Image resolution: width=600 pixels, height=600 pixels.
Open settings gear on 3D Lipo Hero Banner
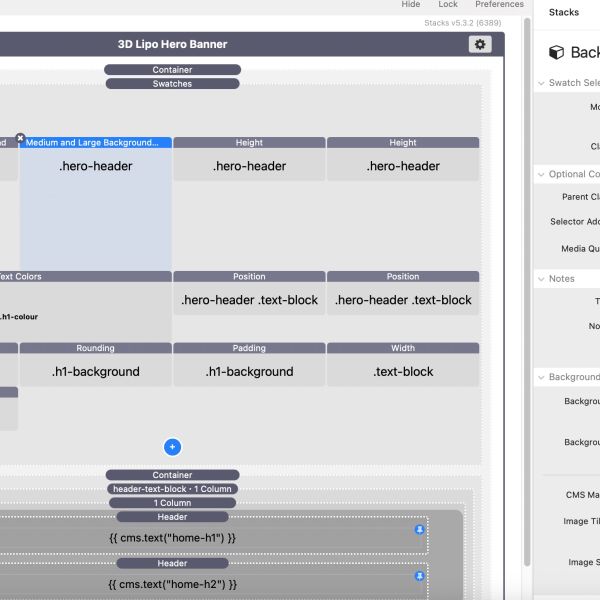[x=480, y=44]
